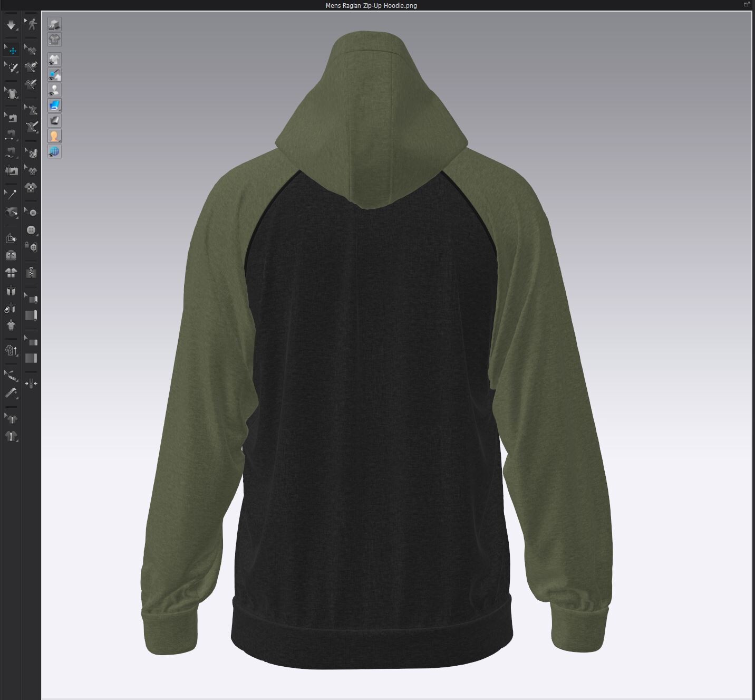Toggle 3D garment visibility in the viewport
Screen dimensions: 755x700
(54, 60)
